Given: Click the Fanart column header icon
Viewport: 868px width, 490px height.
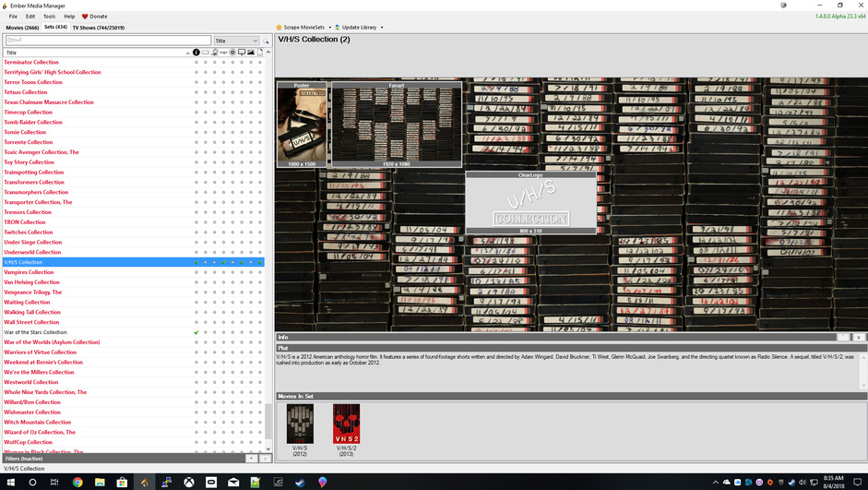Looking at the screenshot, I should [x=242, y=53].
